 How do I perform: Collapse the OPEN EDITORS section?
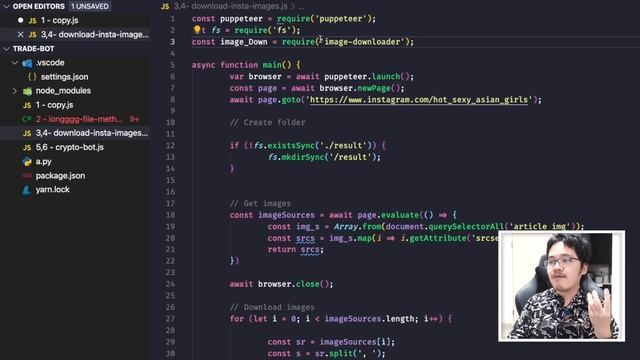[6, 6]
